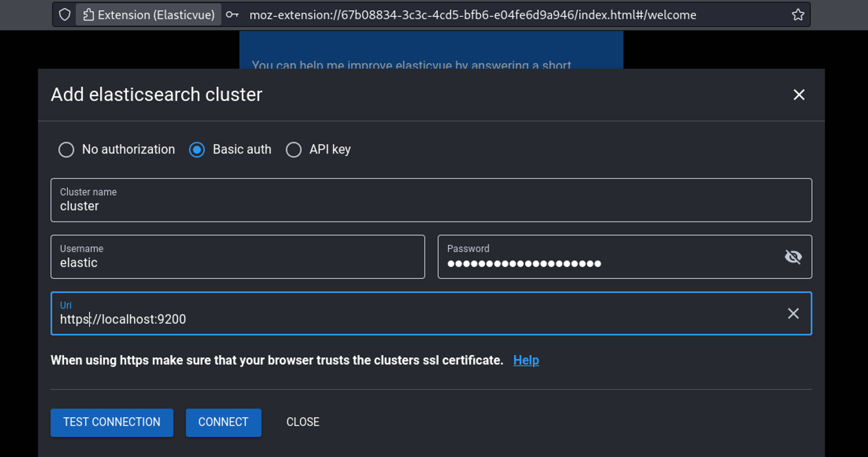Click the CONNECT button
868x457 pixels.
click(223, 422)
